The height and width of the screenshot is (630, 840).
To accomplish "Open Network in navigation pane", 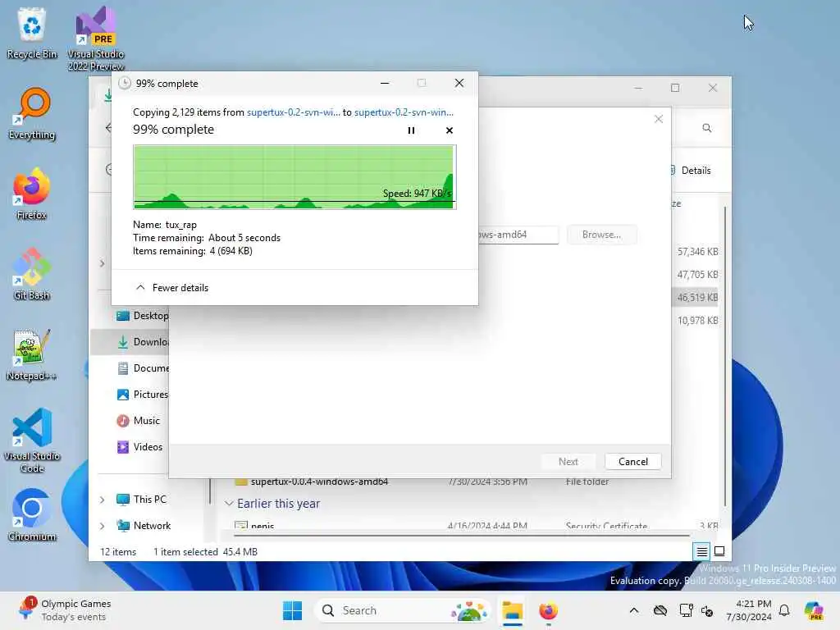I will [x=144, y=526].
